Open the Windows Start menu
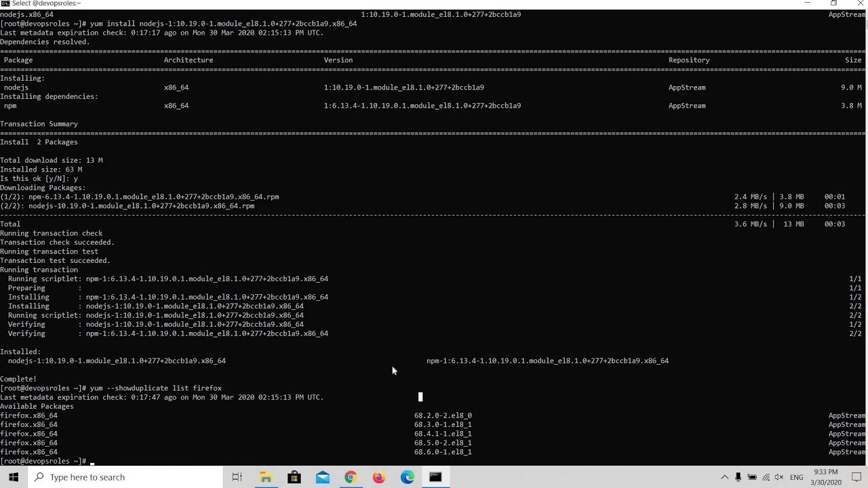 tap(14, 477)
